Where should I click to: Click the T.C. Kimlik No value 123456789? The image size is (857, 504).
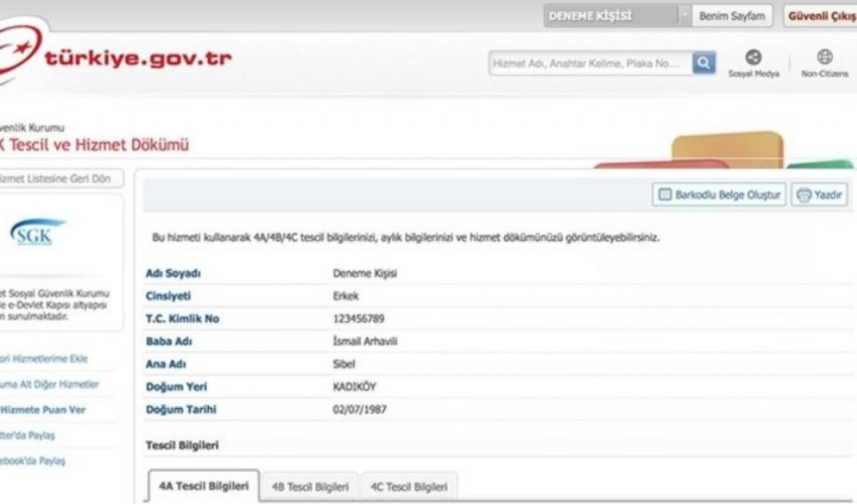point(359,319)
